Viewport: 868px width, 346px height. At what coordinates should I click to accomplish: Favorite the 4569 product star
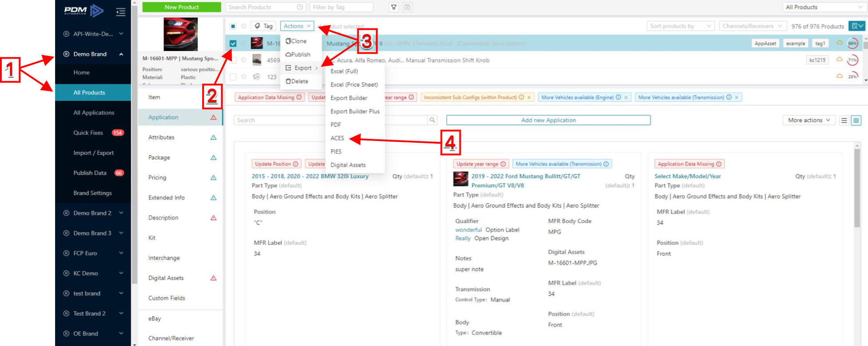point(243,60)
